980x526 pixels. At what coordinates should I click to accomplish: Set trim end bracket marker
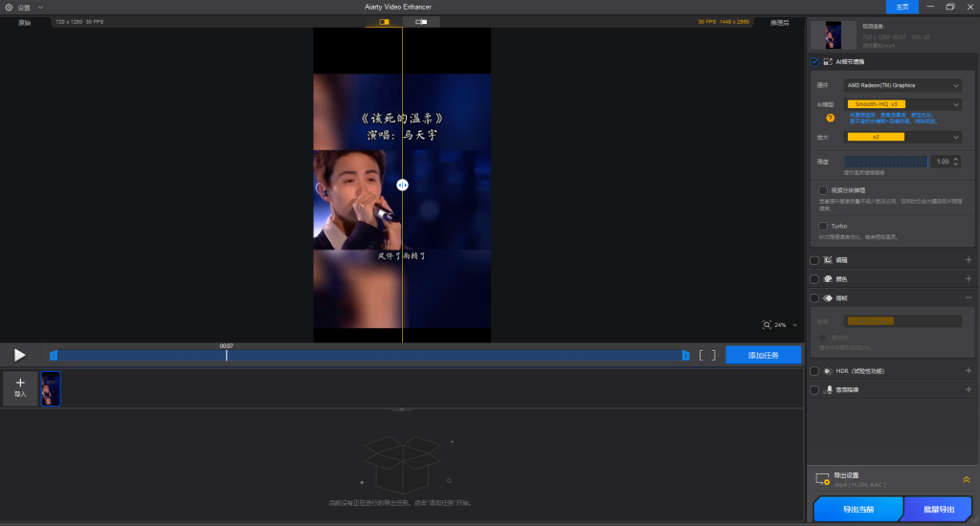point(713,355)
